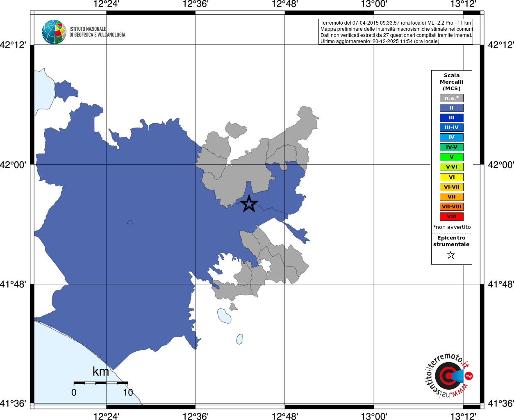Select the green V legend swatch
Screen dimensions: 514x420
tap(452, 157)
